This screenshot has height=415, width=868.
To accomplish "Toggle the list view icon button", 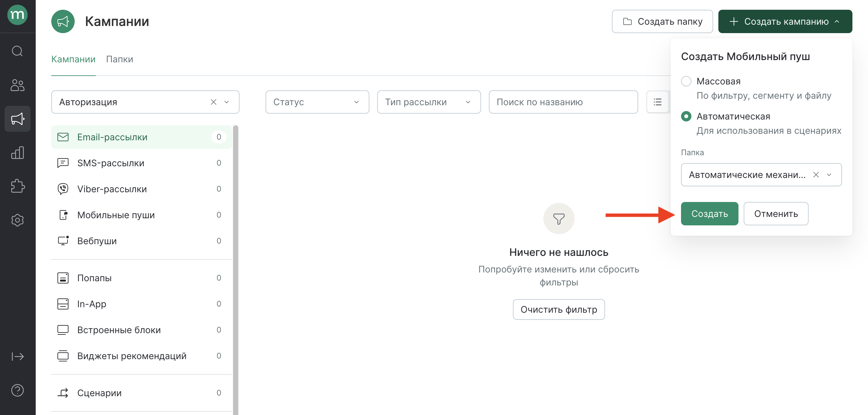I will [657, 102].
